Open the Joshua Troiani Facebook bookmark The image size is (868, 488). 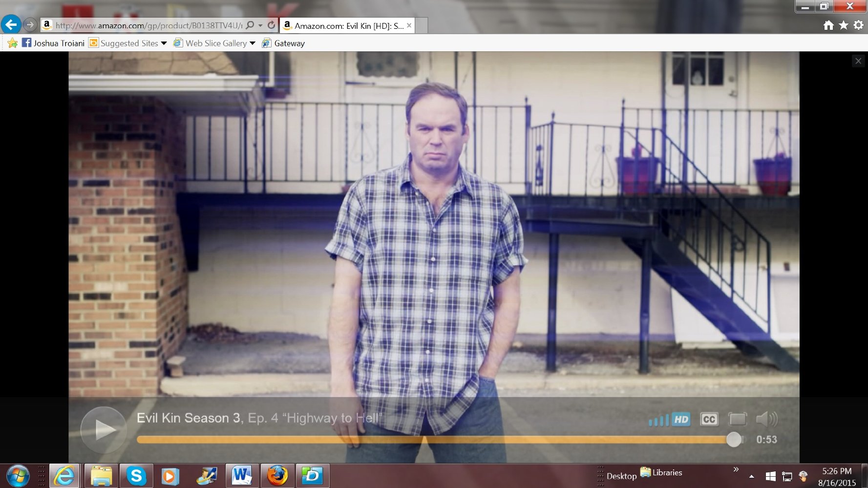click(x=53, y=43)
